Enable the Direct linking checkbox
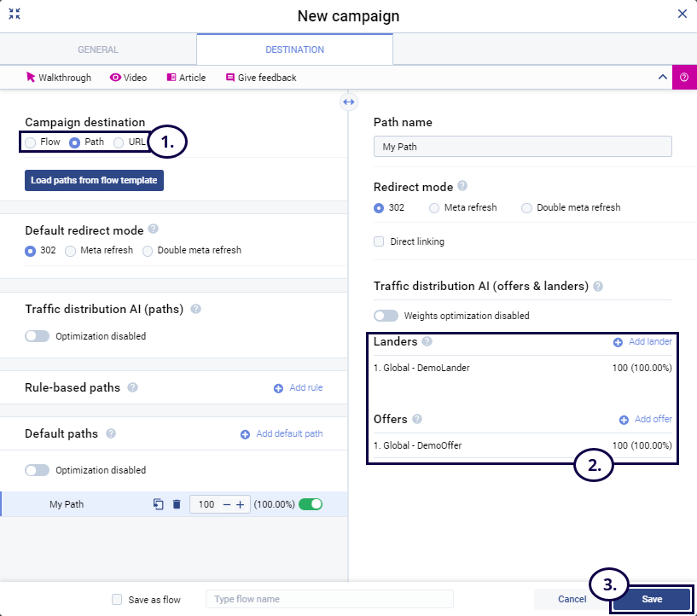This screenshot has height=616, width=697. [x=379, y=241]
